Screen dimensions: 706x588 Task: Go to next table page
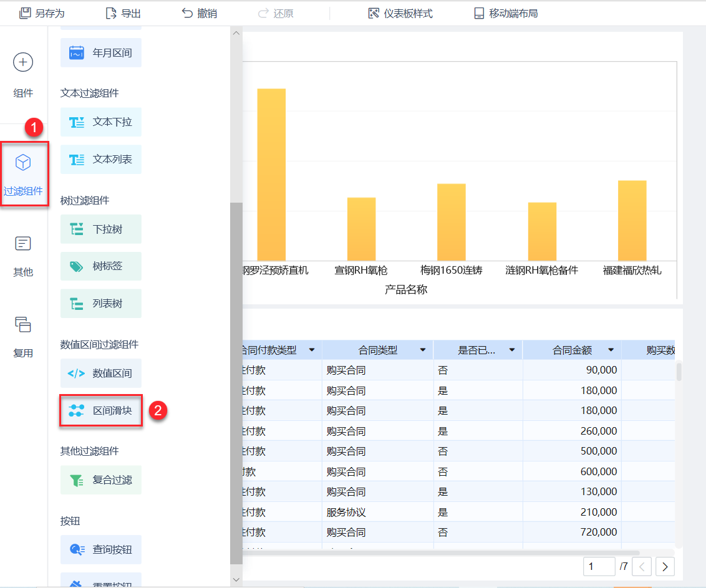[x=665, y=566]
